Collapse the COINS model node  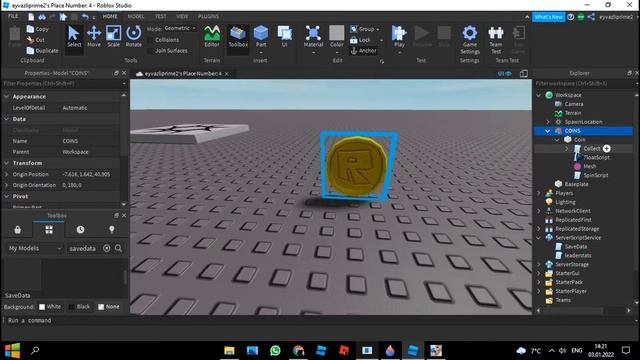pyautogui.click(x=548, y=131)
